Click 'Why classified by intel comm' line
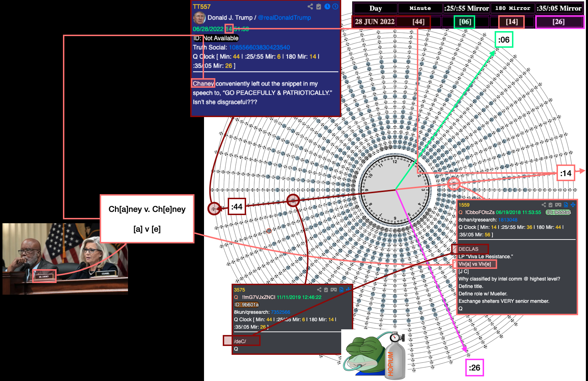Screen dimensions: 588x381 (x=509, y=279)
